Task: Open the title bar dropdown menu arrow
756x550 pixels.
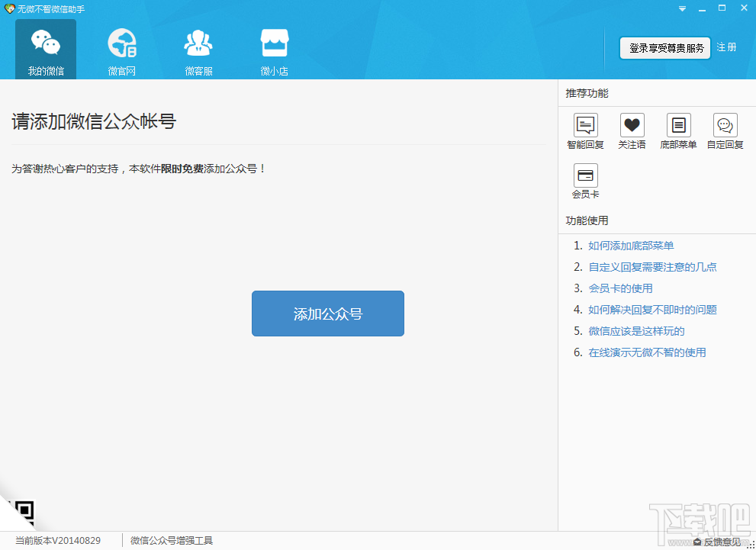Action: [682, 8]
